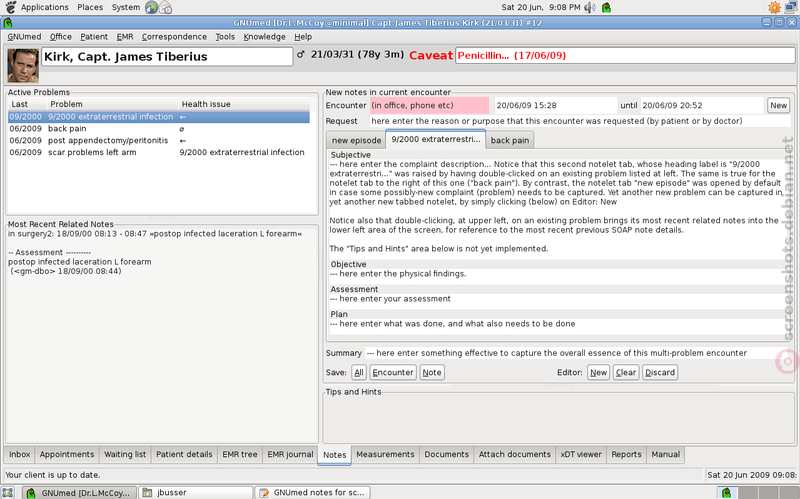This screenshot has width=800, height=499.
Task: Open the Measurements tab
Action: point(385,454)
